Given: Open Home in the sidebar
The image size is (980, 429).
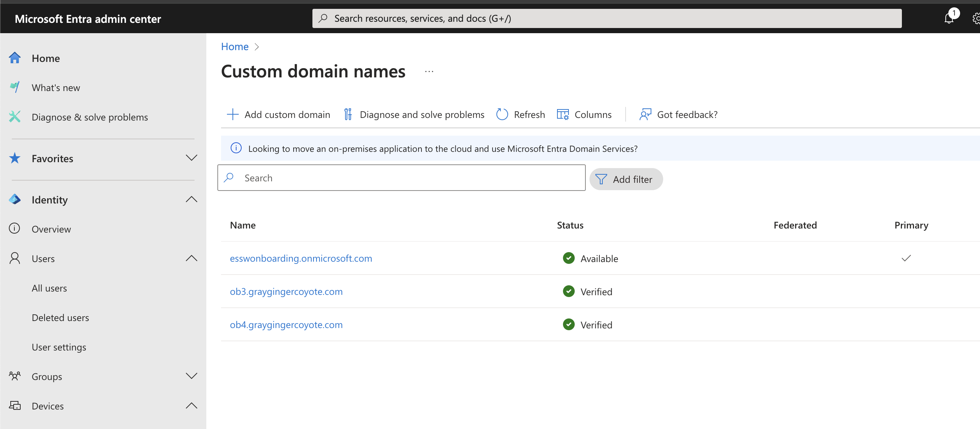Looking at the screenshot, I should pos(46,58).
